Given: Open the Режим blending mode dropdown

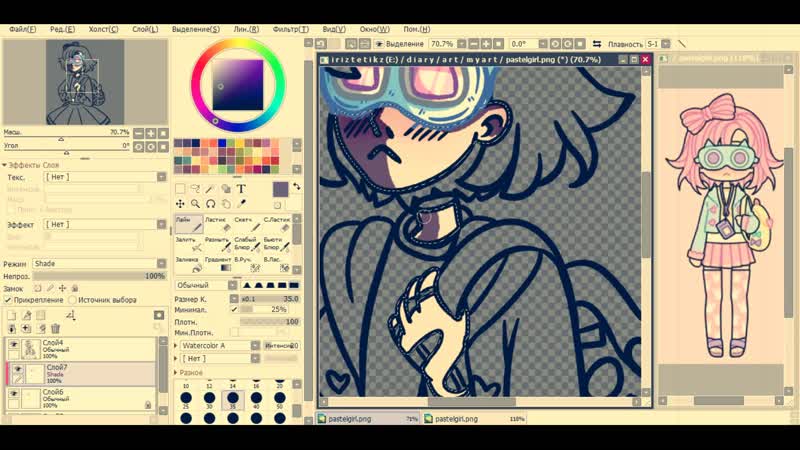Looking at the screenshot, I should pyautogui.click(x=162, y=264).
